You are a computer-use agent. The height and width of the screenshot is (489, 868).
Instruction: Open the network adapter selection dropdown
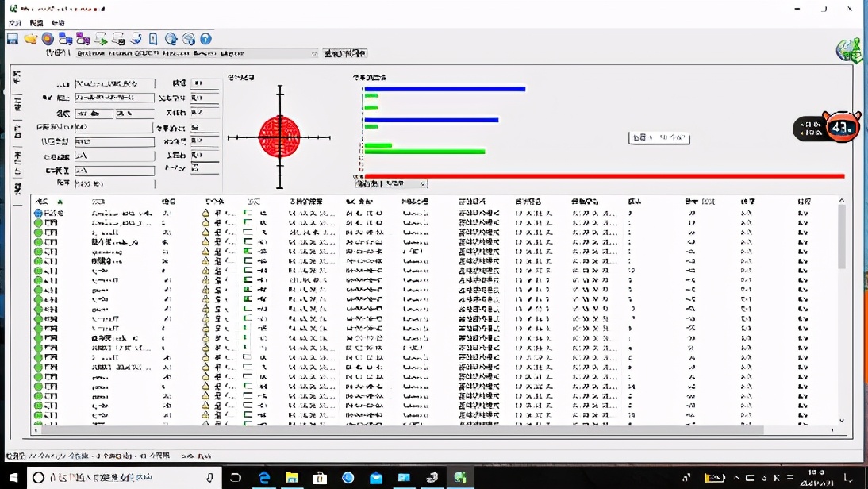(x=313, y=53)
